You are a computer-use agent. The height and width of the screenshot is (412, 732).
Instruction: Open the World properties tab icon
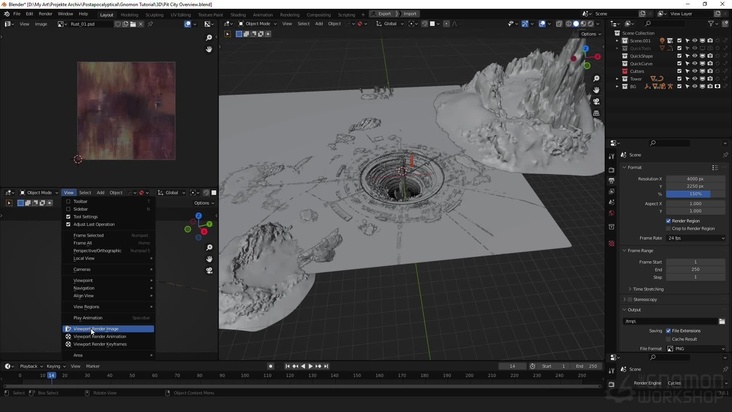612,213
